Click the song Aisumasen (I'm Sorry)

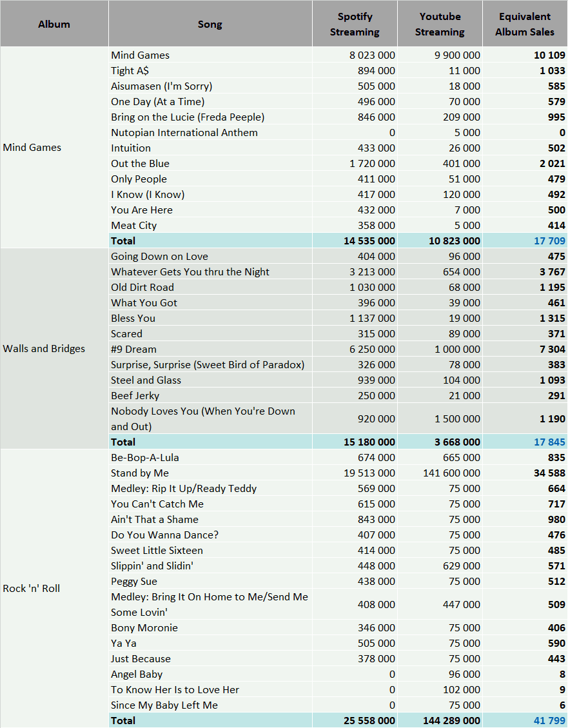point(210,86)
